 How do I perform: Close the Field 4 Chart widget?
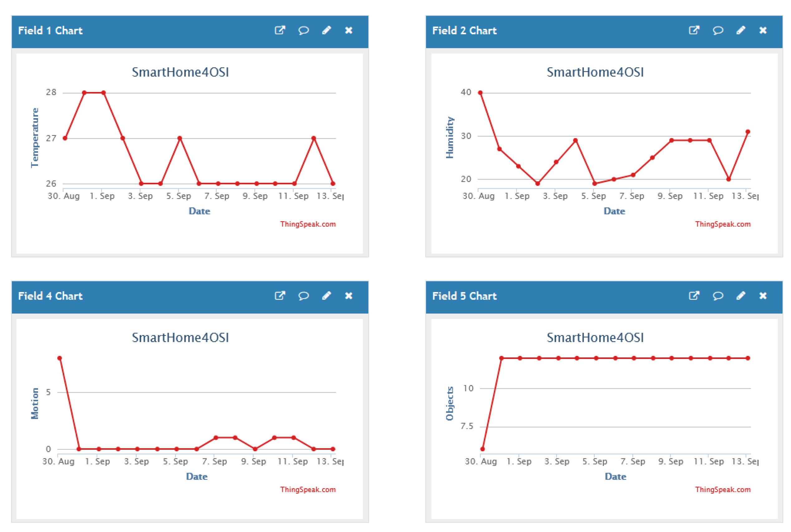[348, 296]
